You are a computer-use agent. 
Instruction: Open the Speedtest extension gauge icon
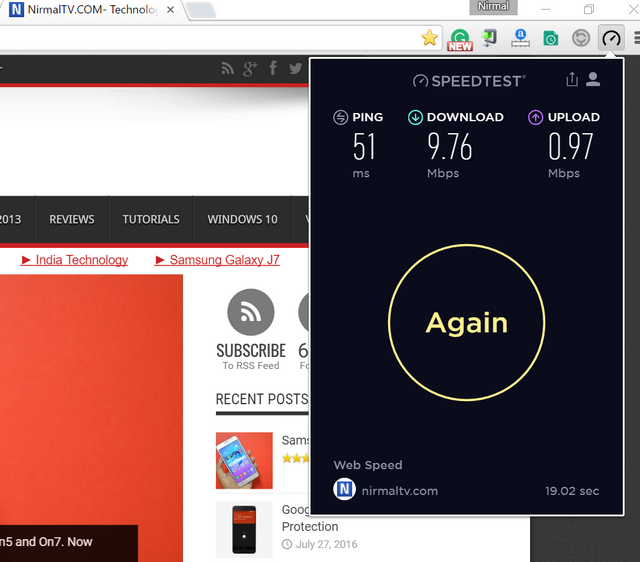pos(611,38)
